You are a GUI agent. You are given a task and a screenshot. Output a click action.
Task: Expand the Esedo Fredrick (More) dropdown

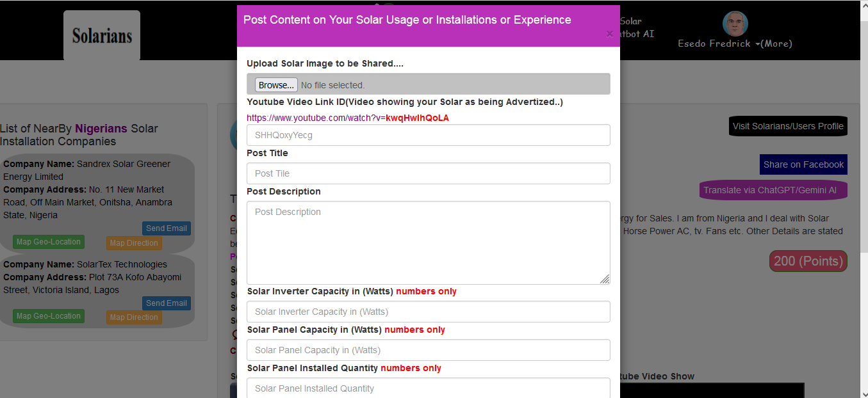point(735,44)
